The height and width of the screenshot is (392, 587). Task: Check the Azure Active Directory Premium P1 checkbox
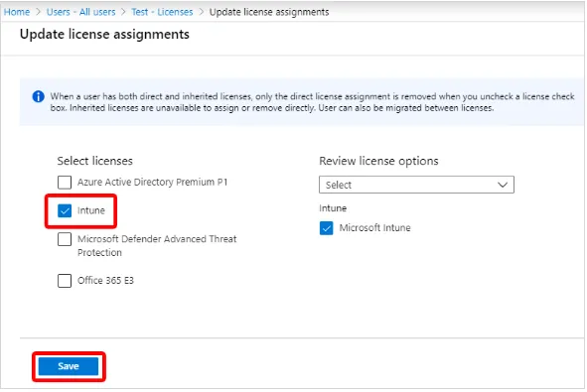pyautogui.click(x=65, y=183)
